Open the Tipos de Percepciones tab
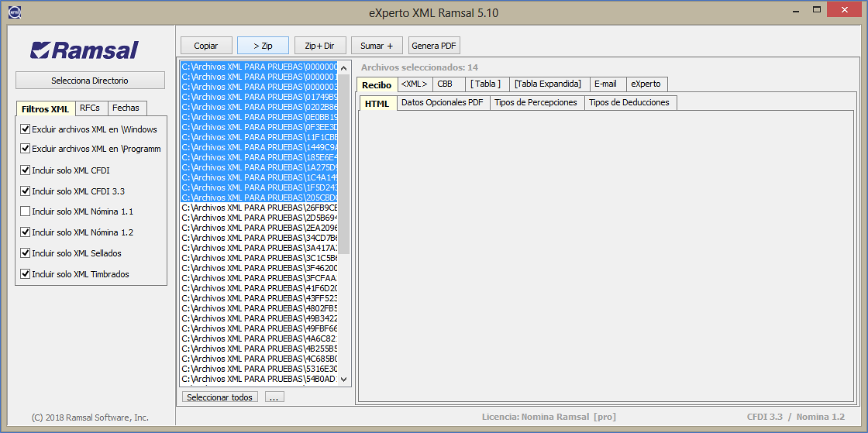868x433 pixels. pyautogui.click(x=536, y=102)
